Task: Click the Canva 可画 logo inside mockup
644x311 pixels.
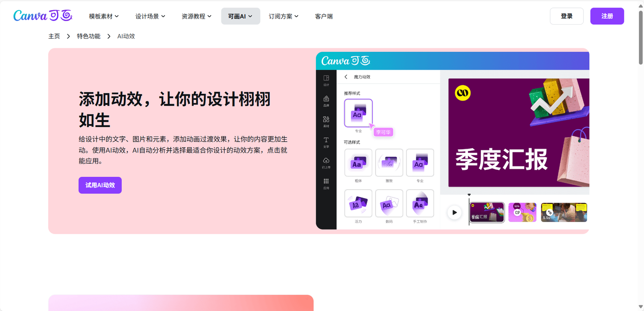Action: (346, 61)
